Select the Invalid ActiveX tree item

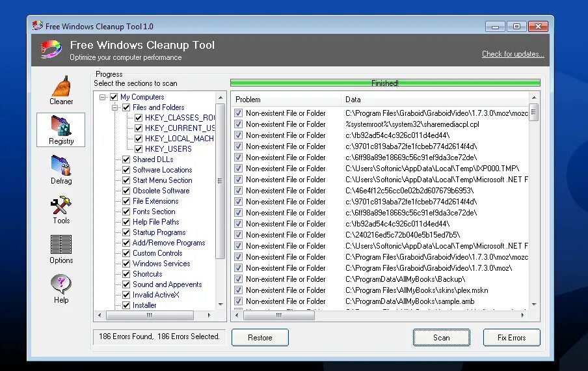point(156,295)
